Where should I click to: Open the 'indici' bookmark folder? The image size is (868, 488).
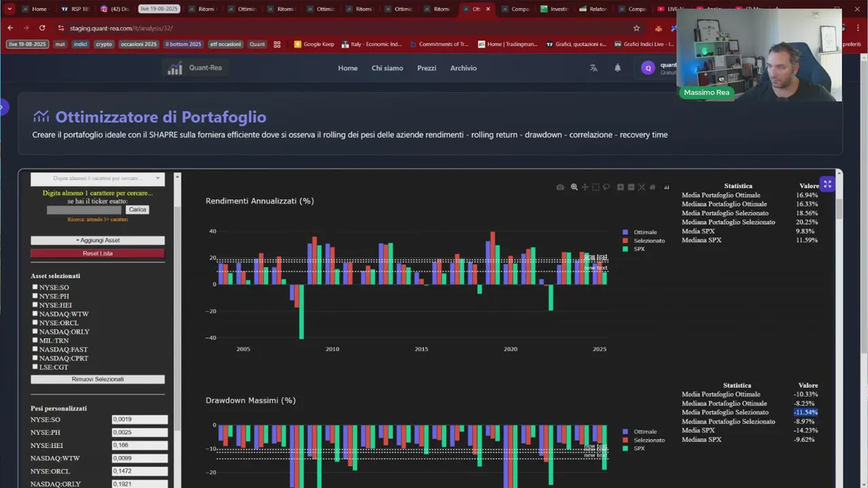(x=81, y=44)
